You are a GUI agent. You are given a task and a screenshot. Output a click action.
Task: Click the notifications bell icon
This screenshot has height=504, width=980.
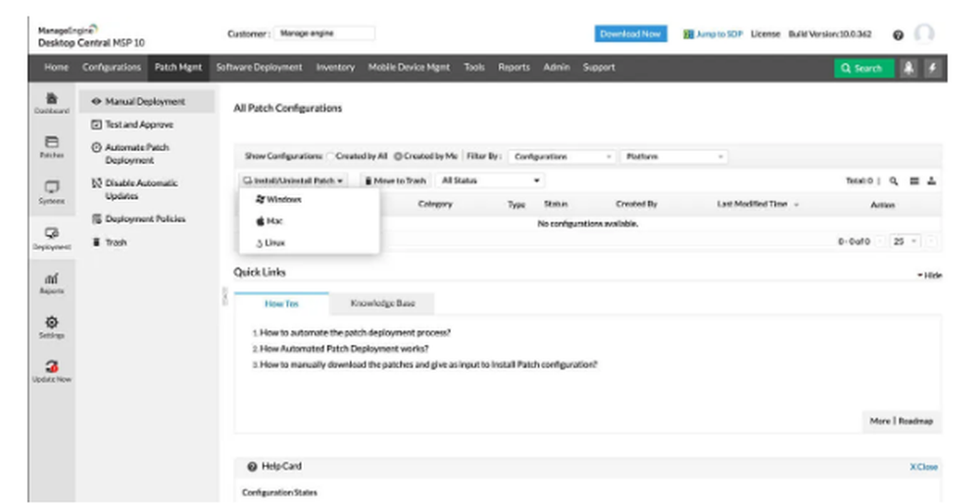[908, 69]
